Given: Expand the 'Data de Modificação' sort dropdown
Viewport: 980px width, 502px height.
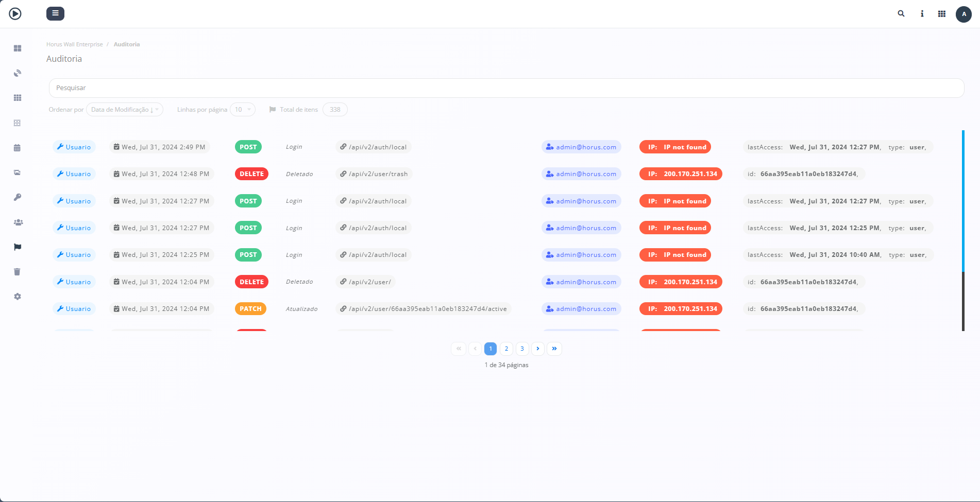Looking at the screenshot, I should coord(125,110).
